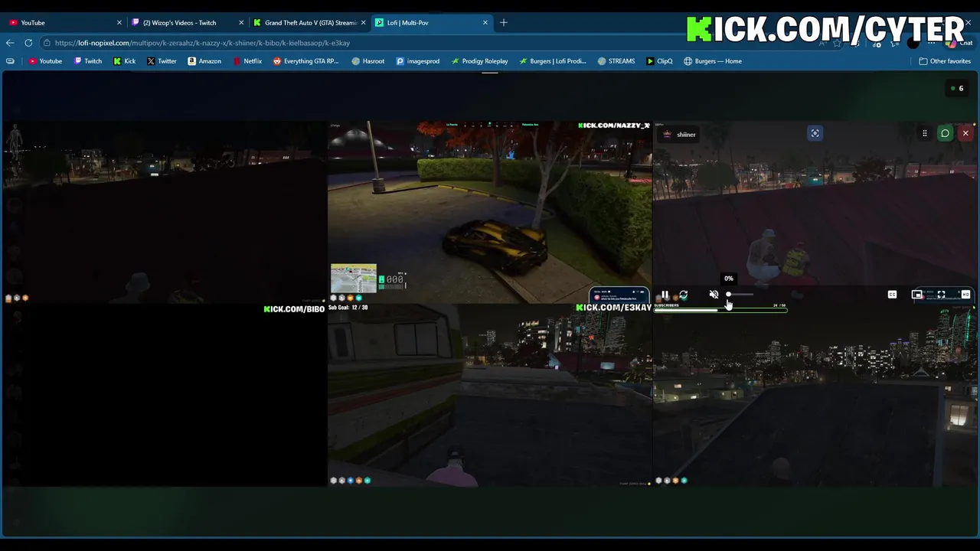Open the imagesprod bookmark
The width and height of the screenshot is (980, 551).
(x=417, y=61)
